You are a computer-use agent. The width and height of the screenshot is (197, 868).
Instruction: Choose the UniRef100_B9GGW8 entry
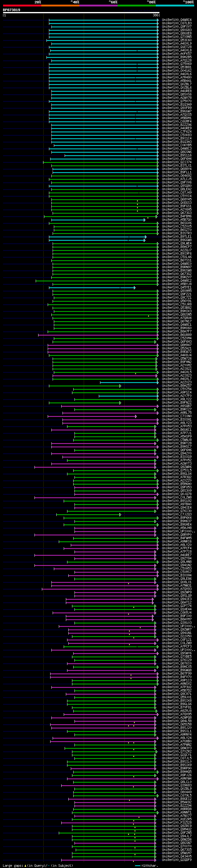tap(176, 240)
